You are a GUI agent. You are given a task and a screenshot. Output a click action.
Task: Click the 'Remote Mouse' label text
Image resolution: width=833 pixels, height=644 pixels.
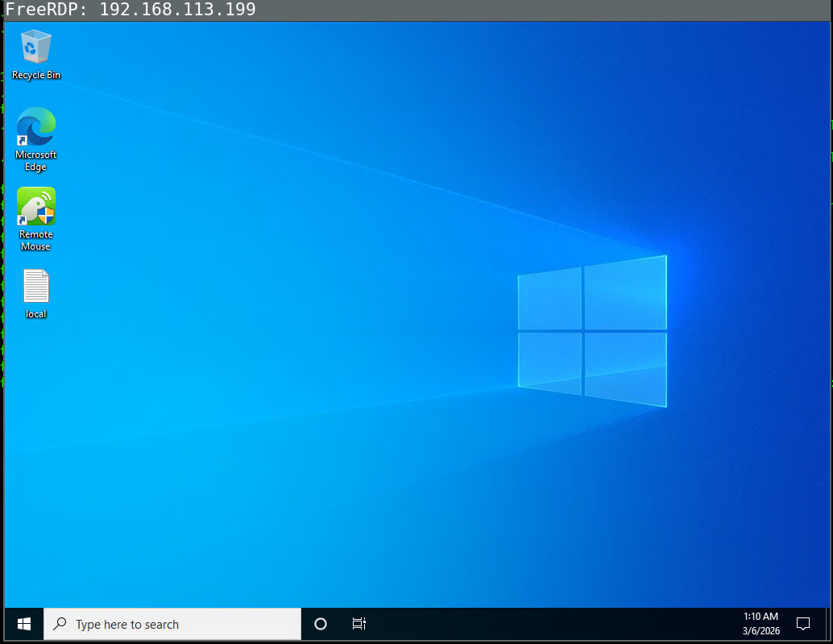click(35, 240)
